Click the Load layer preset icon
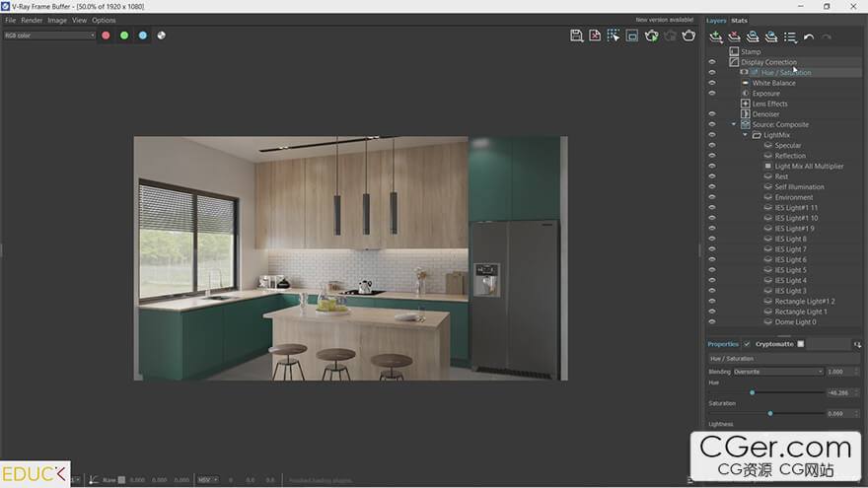The height and width of the screenshot is (488, 868). [771, 37]
